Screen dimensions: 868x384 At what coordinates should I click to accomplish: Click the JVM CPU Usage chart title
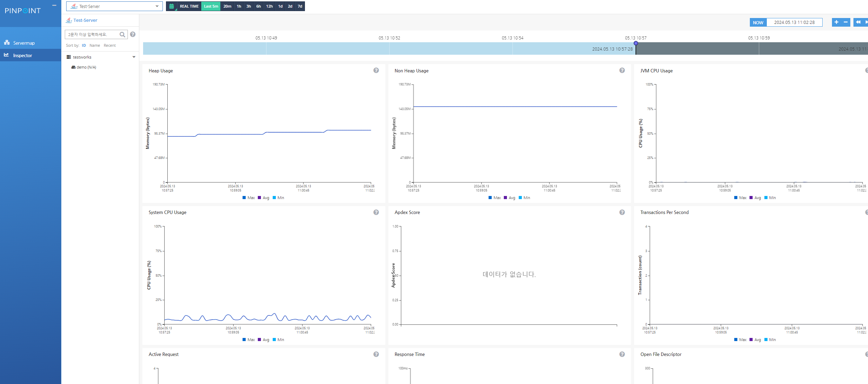click(657, 71)
